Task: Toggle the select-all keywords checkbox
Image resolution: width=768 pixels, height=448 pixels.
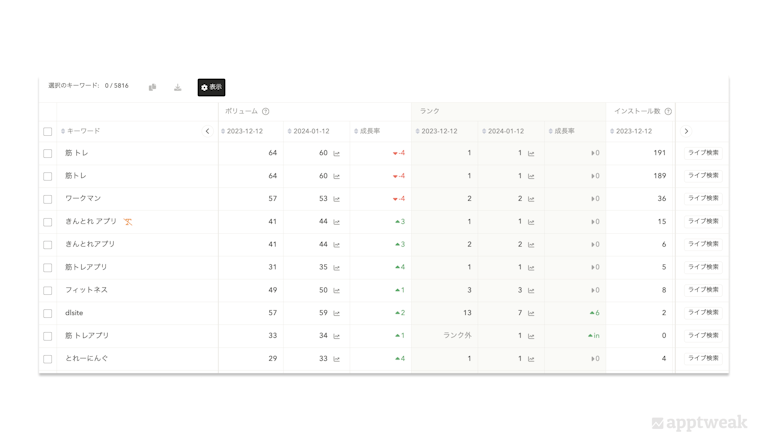Action: (x=47, y=131)
